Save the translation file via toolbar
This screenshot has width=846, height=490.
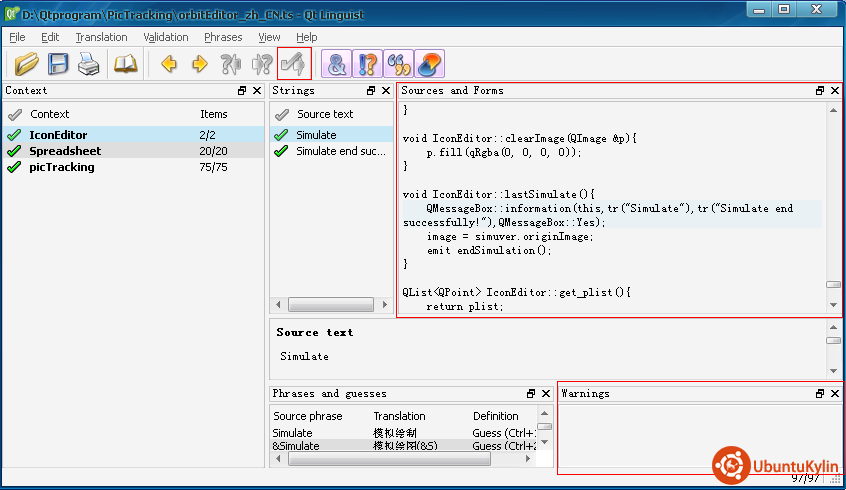[x=58, y=64]
